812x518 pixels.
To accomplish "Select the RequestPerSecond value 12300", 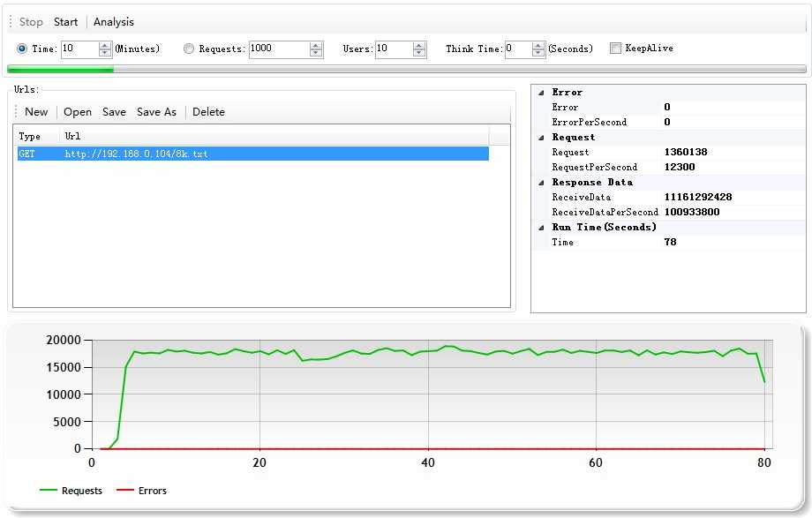I will tap(680, 167).
